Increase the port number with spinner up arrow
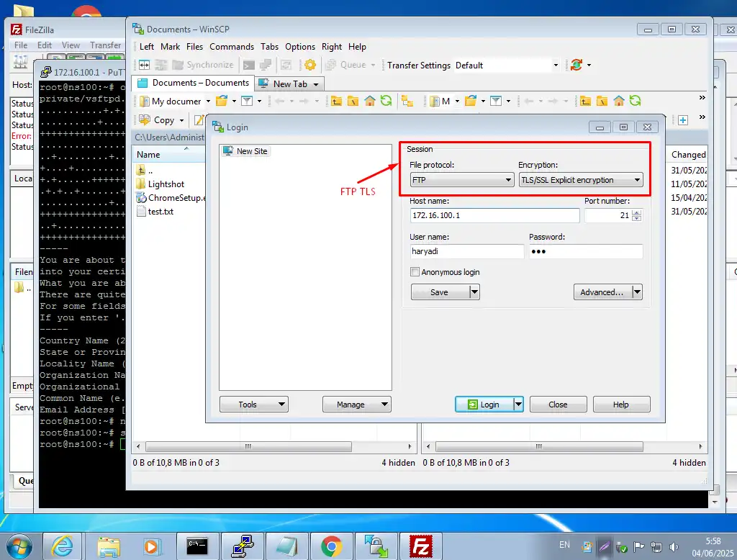This screenshot has width=737, height=560. tap(636, 212)
